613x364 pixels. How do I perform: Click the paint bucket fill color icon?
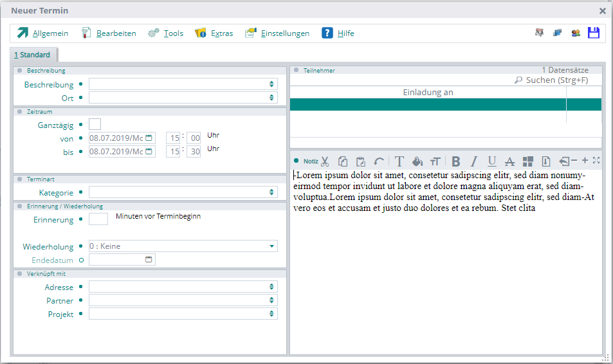pyautogui.click(x=417, y=161)
